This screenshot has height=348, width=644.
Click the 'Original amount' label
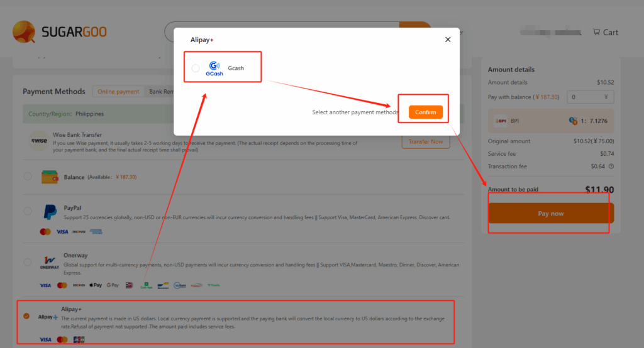pyautogui.click(x=509, y=141)
